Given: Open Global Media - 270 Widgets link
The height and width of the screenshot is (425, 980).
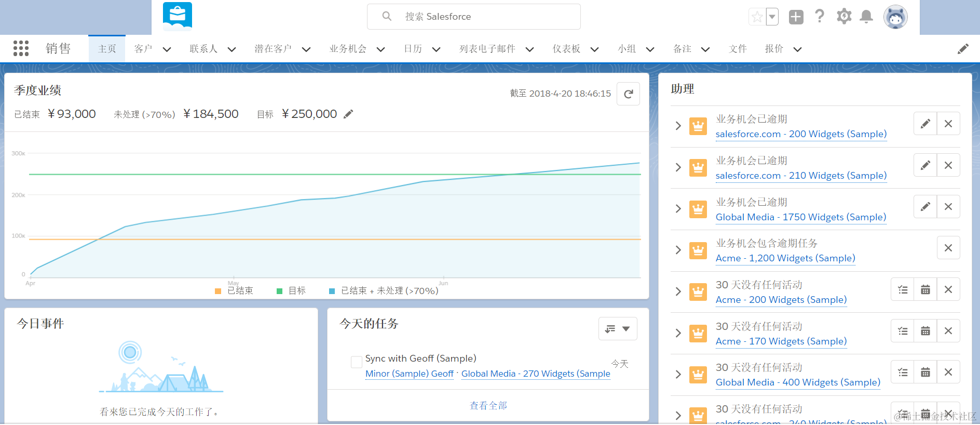Looking at the screenshot, I should [536, 374].
